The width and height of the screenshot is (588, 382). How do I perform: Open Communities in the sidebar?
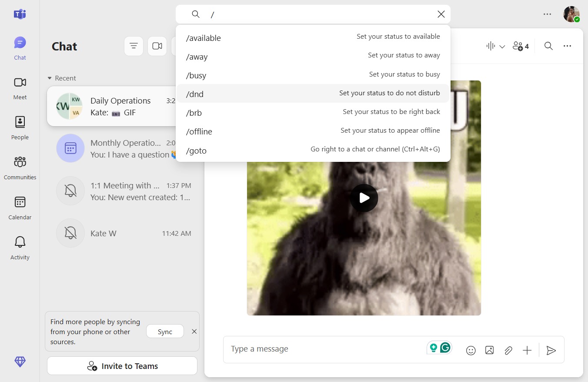coord(20,168)
